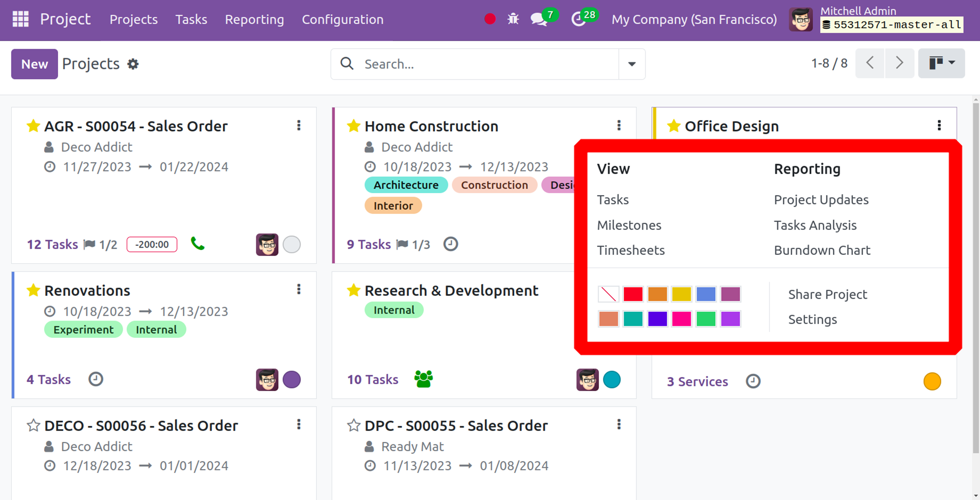
Task: Click the New project button
Action: [x=35, y=64]
